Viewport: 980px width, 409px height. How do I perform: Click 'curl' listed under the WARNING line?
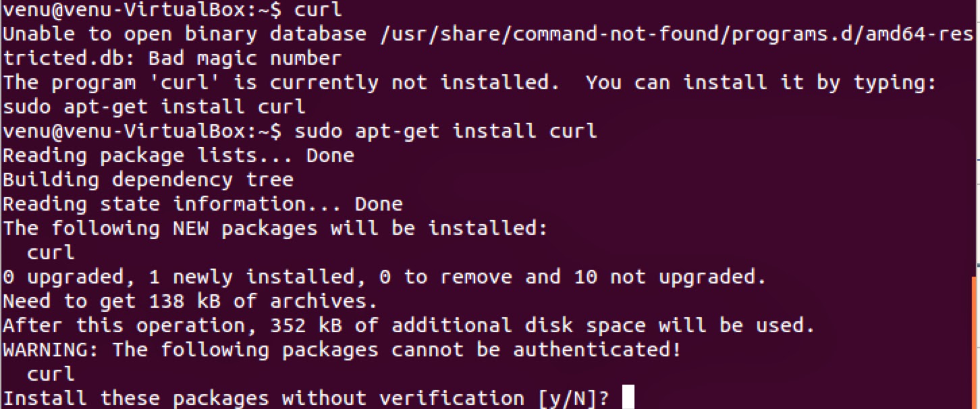pyautogui.click(x=51, y=374)
